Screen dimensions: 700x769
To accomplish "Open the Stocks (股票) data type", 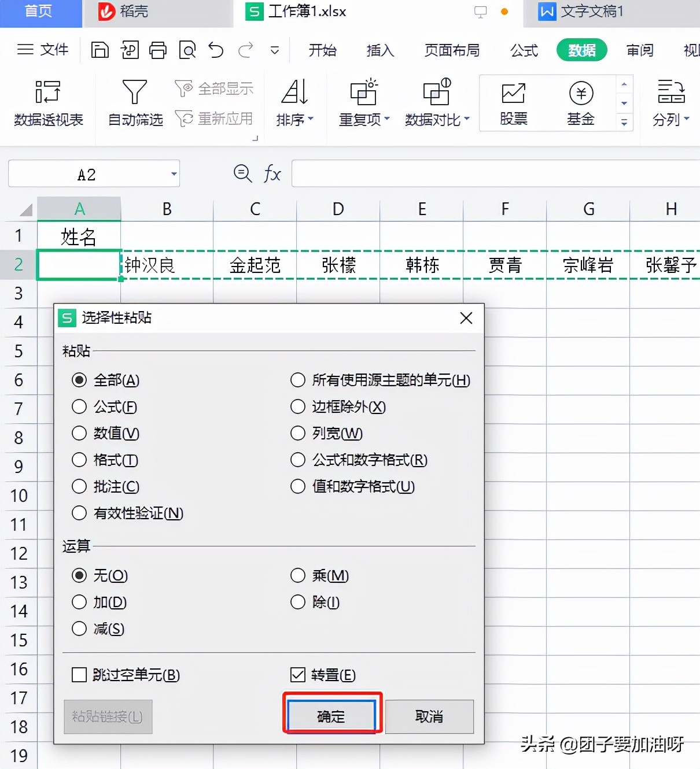I will 514,103.
